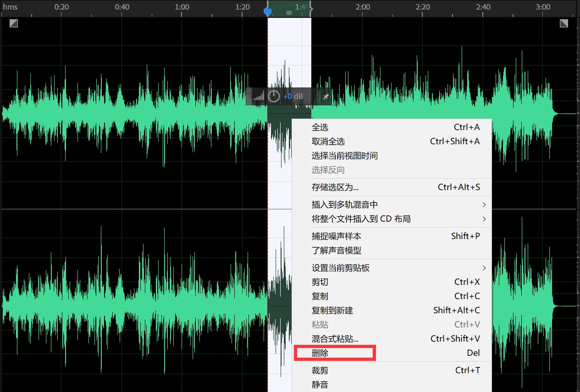Expand the 插入到多轨混音中 submenu

click(484, 205)
